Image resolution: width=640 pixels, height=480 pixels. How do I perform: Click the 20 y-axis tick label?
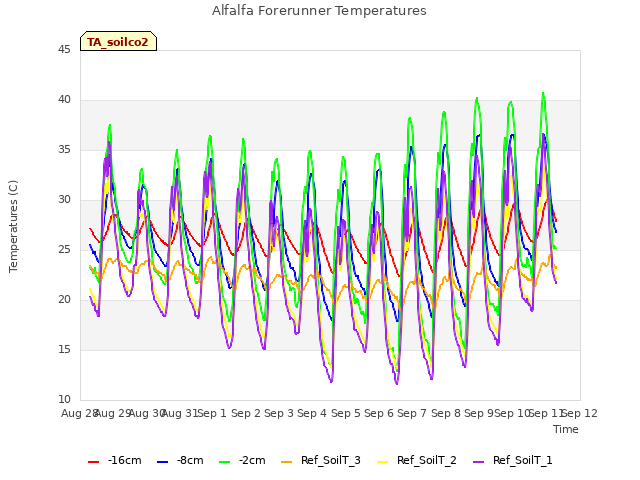pos(64,300)
